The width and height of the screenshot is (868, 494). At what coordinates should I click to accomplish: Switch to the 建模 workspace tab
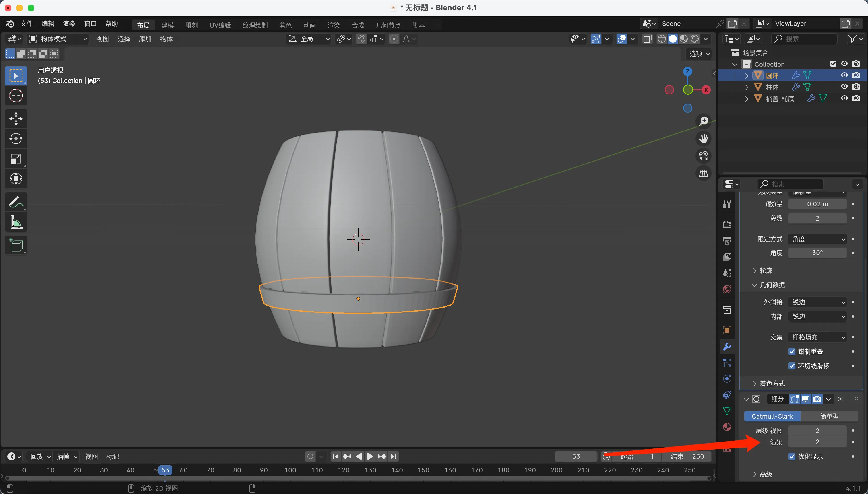coord(167,25)
